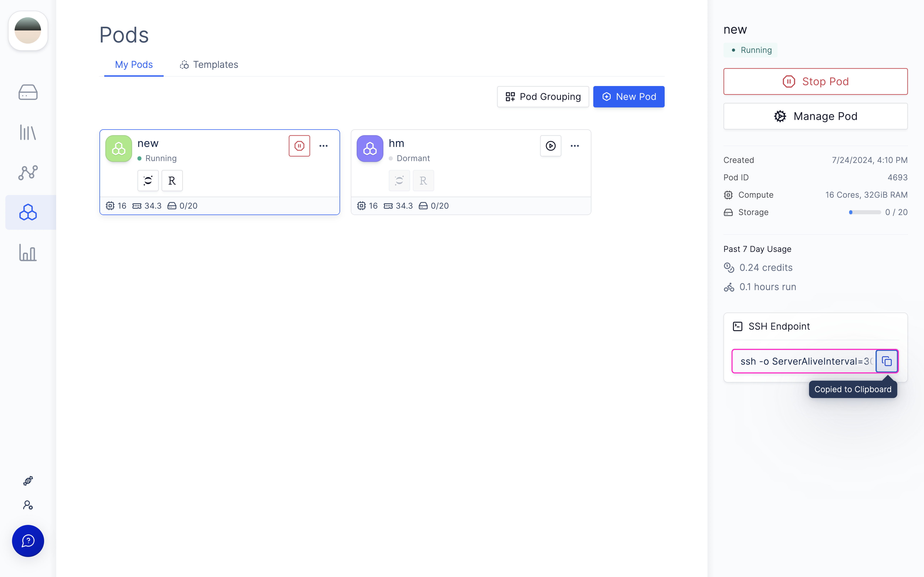Start the dormant 'hm' pod

[x=551, y=146]
